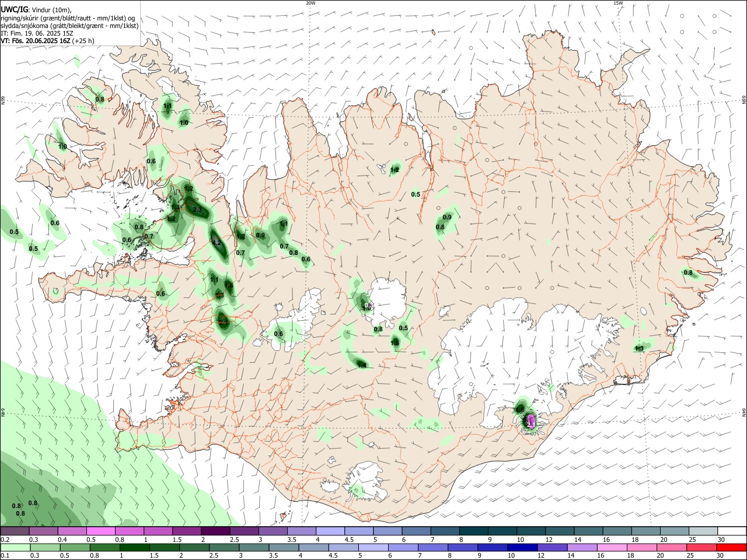
Task: Click the bright red legend swatch labeled 30
Action: (731, 547)
